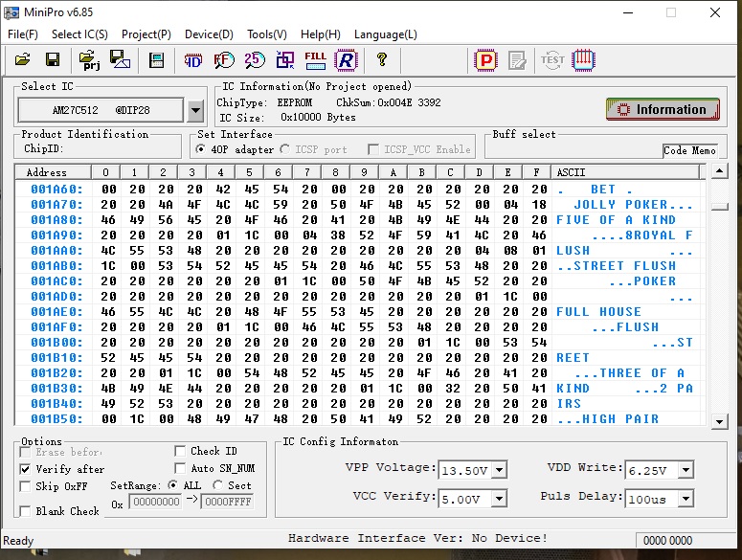Click the Open file toolbar icon
The width and height of the screenshot is (742, 560).
(22, 60)
